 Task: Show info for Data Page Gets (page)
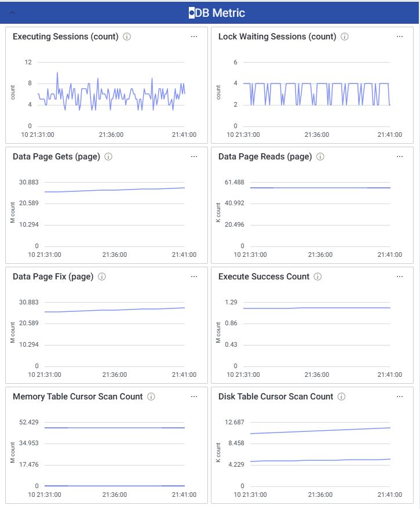108,157
